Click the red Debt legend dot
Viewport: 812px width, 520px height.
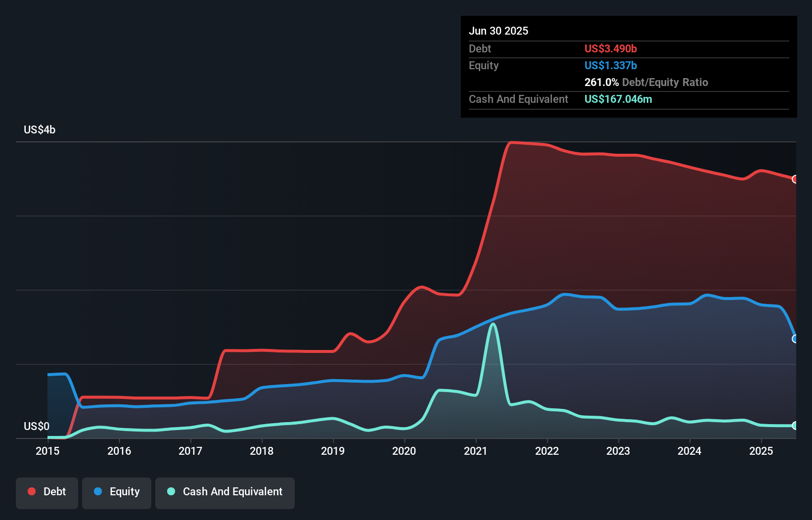point(31,491)
